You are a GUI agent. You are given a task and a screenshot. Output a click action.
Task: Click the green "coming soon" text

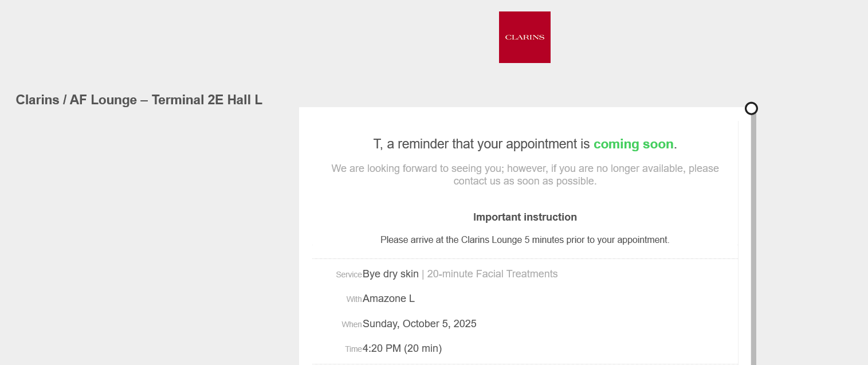tap(633, 144)
